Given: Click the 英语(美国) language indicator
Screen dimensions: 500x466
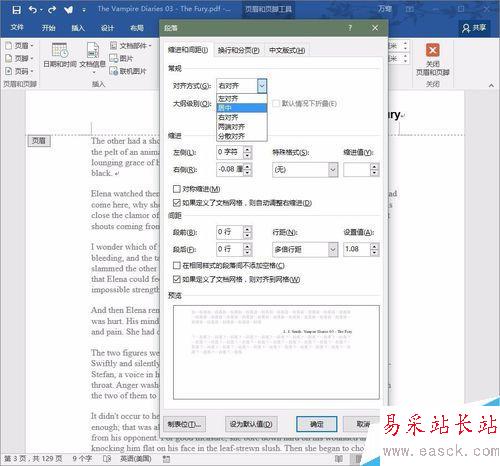Looking at the screenshot, I should (x=136, y=459).
